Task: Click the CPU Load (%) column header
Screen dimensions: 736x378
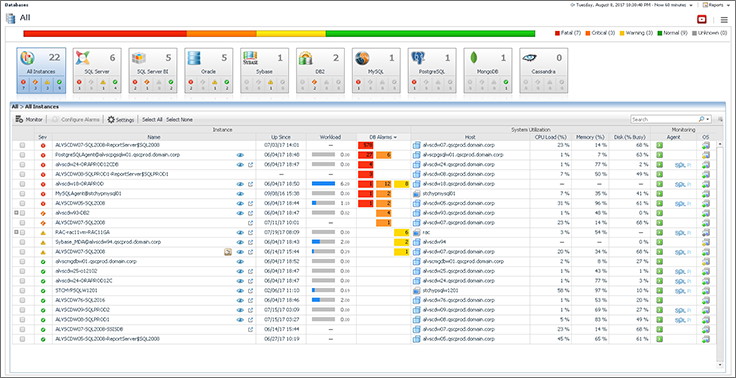Action: tap(551, 137)
